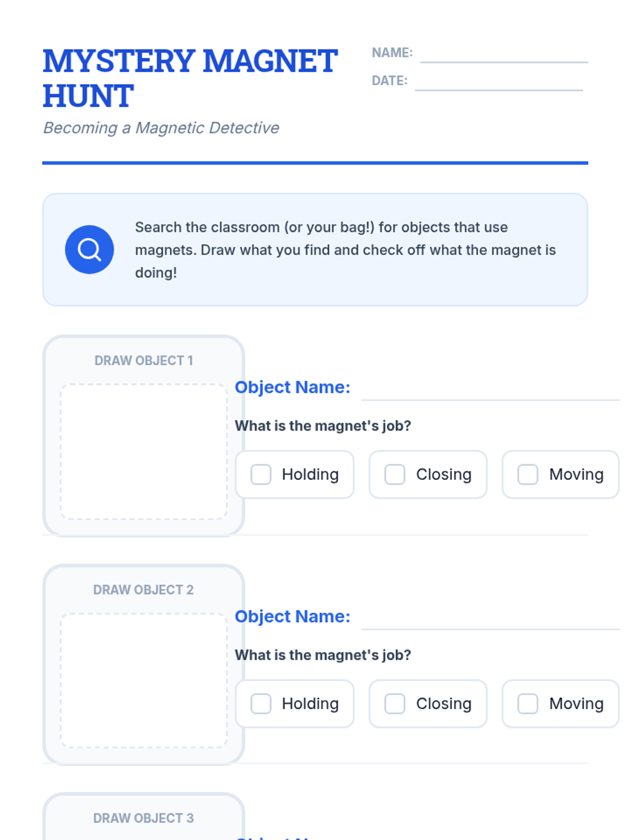Click the DRAW OBJECT 2 label
Viewport: 630px width, 840px height.
pos(143,590)
